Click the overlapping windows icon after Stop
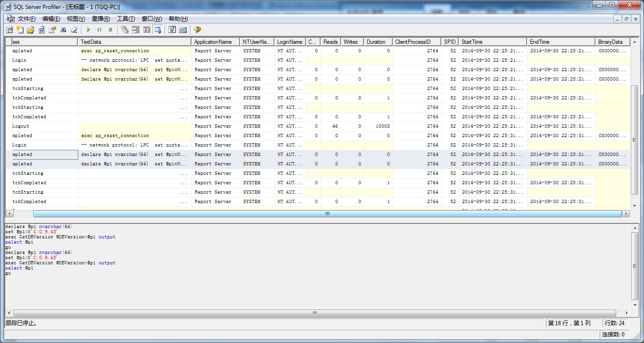 (125, 30)
